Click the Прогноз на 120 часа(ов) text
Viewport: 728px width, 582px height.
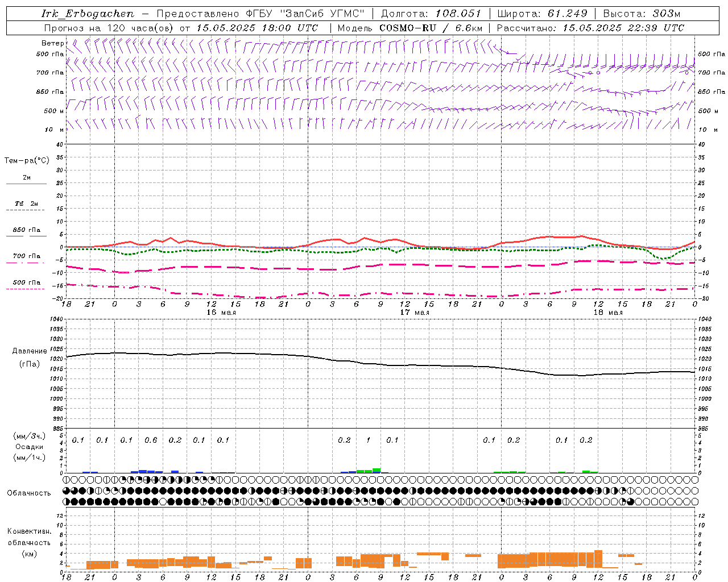coord(110,28)
